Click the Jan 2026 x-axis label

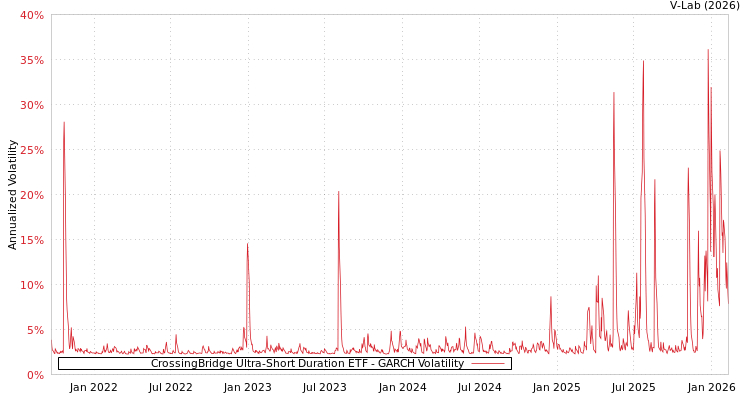pyautogui.click(x=711, y=387)
